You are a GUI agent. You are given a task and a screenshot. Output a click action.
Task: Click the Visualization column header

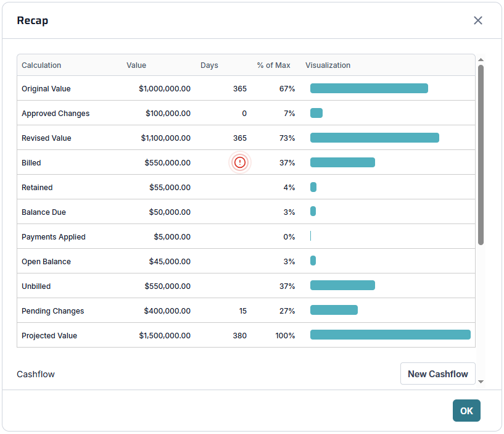[328, 65]
